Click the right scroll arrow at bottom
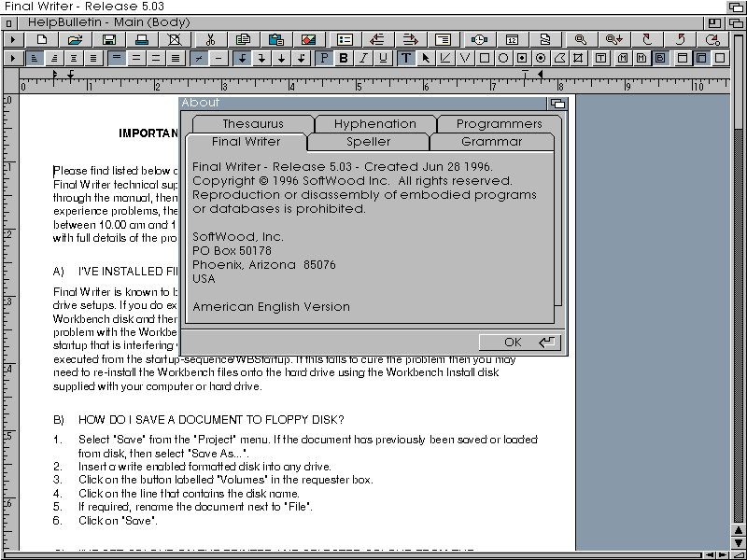Image resolution: width=747 pixels, height=560 pixels. click(722, 554)
